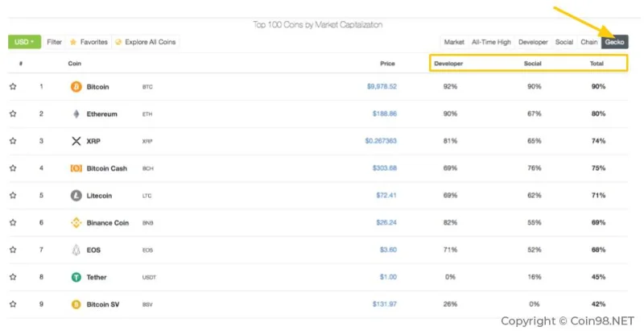
Task: Open the Binance Coin name link
Action: 108,222
